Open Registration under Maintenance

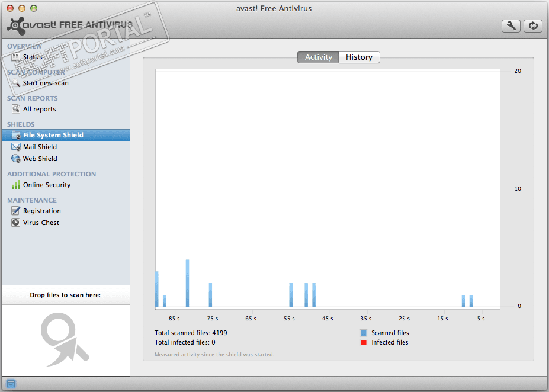[x=41, y=211]
